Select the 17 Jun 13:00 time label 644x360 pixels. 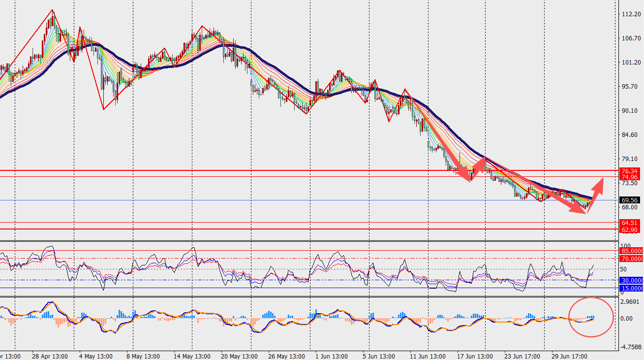point(474,356)
